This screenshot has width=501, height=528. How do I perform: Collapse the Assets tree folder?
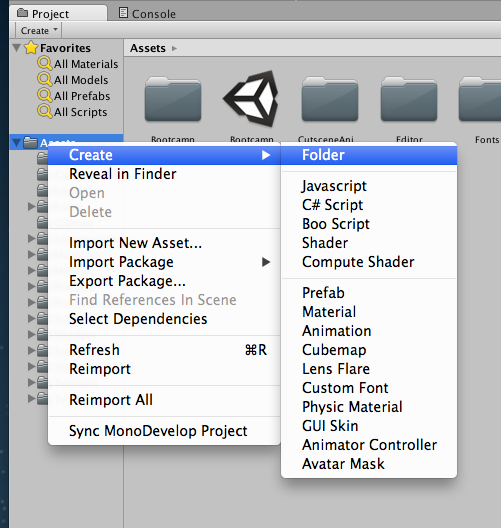pos(16,143)
